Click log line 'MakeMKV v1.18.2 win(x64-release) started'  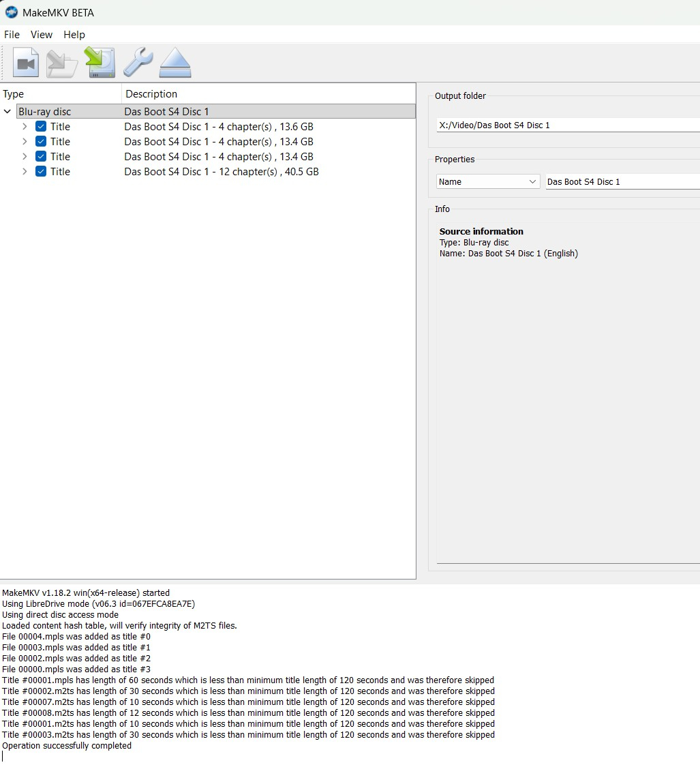click(x=86, y=593)
